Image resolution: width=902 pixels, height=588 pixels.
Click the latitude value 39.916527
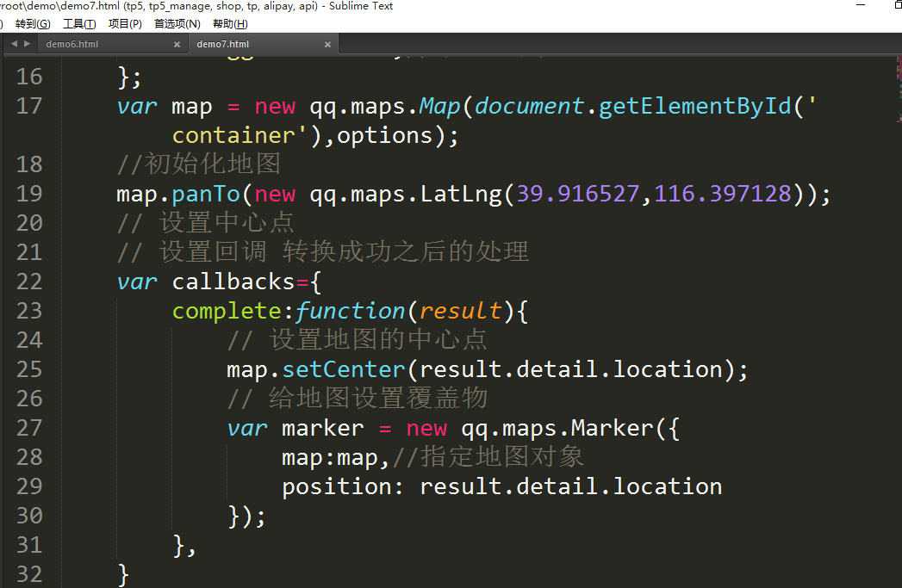tap(578, 194)
